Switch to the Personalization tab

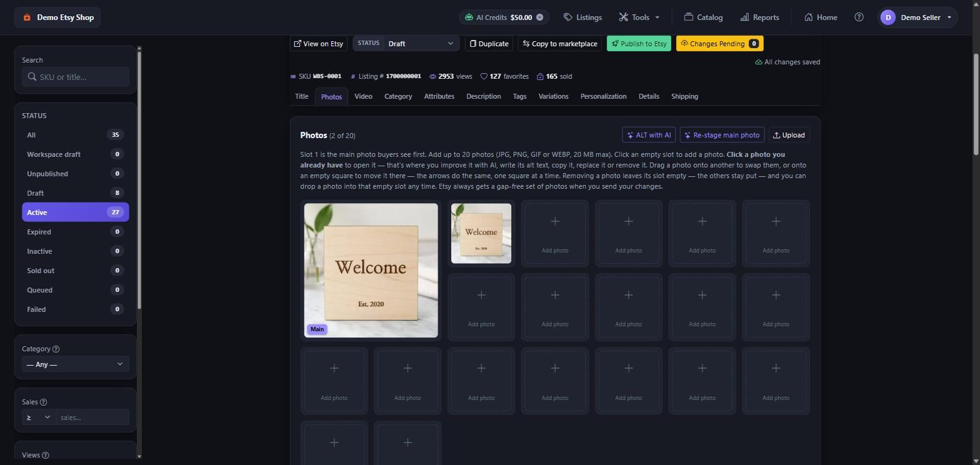pyautogui.click(x=603, y=96)
